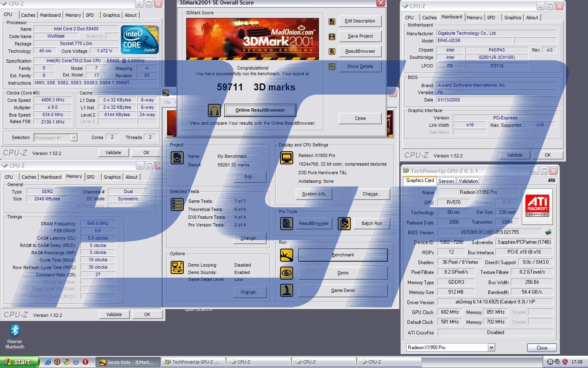Click the Chrome quick launch icon
The height and width of the screenshot is (368, 588).
67,362
